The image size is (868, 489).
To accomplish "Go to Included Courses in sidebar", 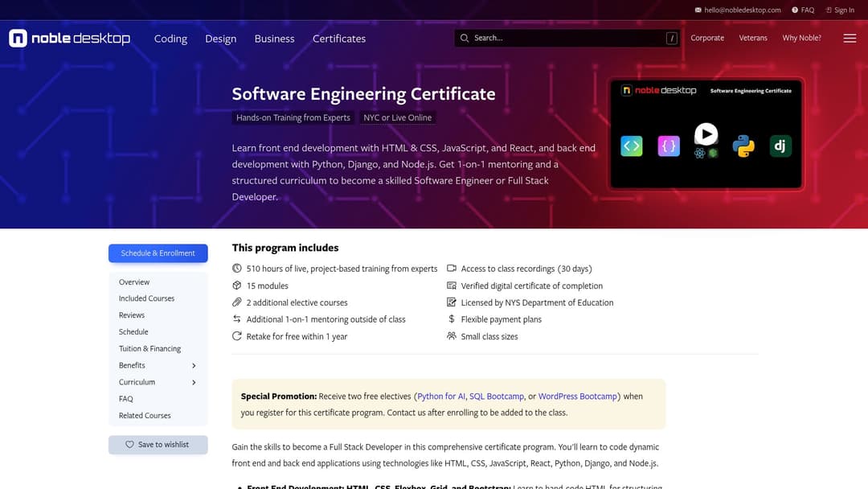I will 147,298.
